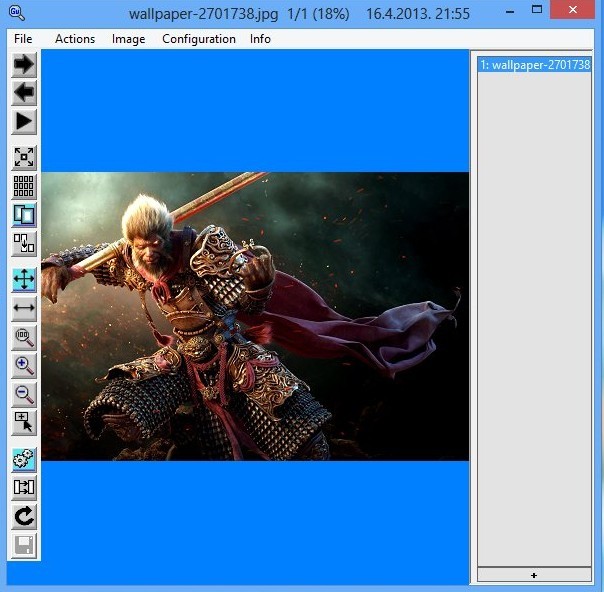Zoom out with the minus magnifier
604x592 pixels.
point(24,394)
